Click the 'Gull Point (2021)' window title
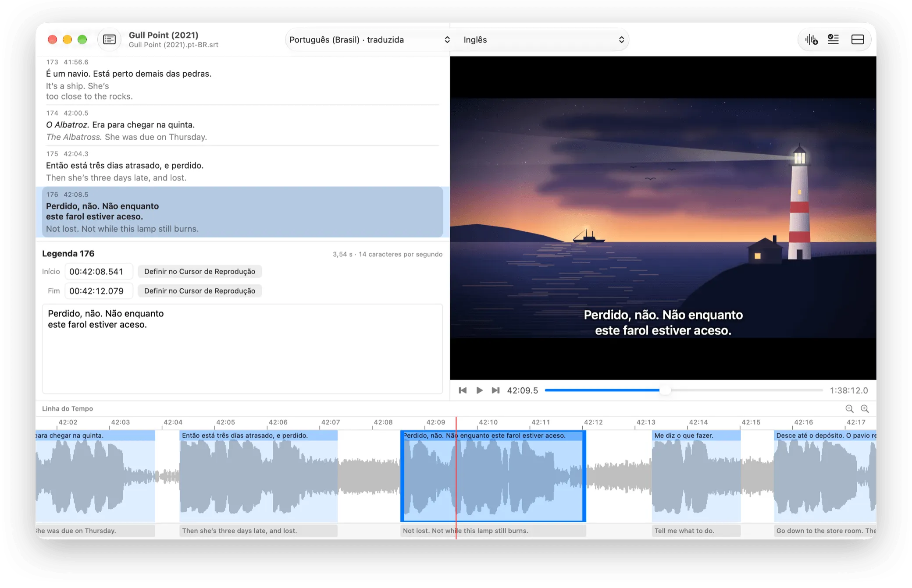Image resolution: width=912 pixels, height=588 pixels. coord(164,35)
